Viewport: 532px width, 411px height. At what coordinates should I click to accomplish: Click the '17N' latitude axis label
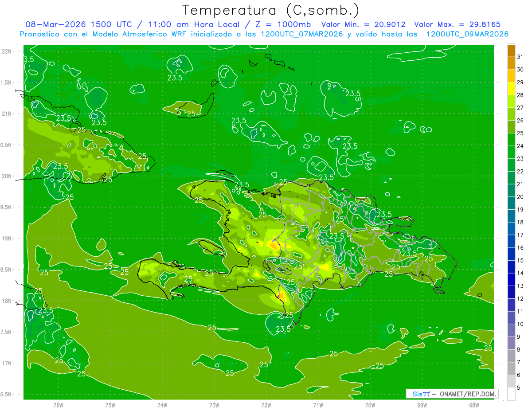(x=6, y=363)
